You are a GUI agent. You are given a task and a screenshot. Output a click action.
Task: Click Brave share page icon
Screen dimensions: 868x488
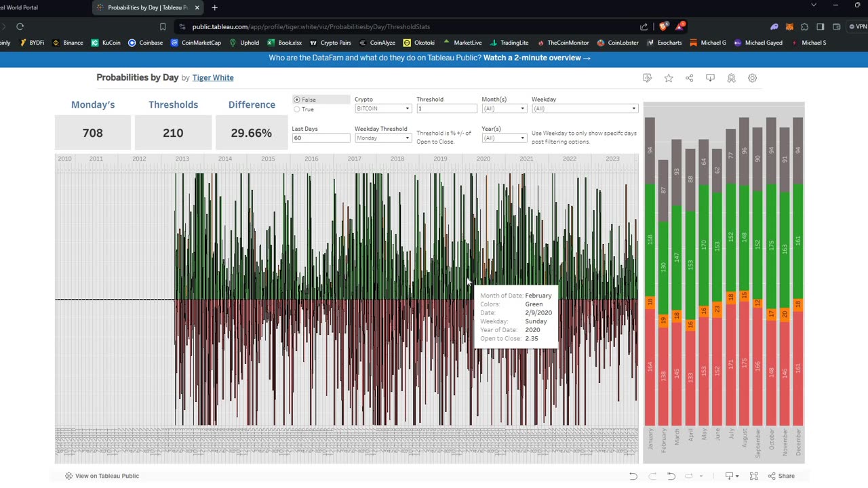point(644,26)
